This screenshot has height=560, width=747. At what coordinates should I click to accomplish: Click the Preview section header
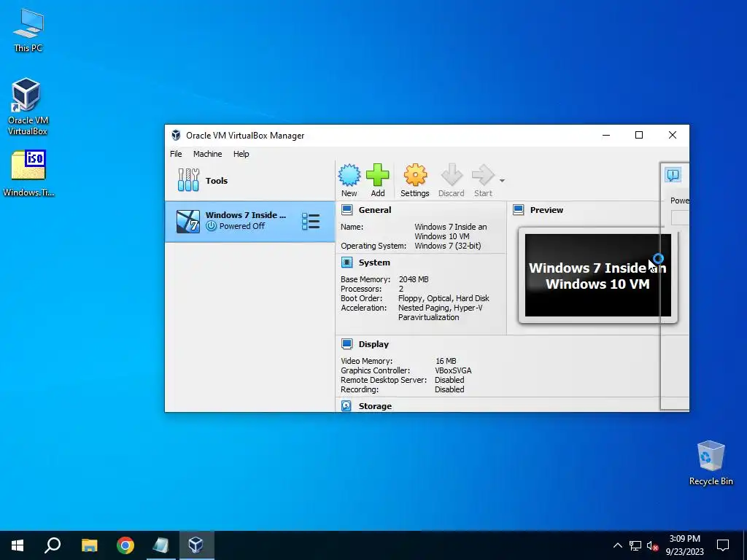click(x=546, y=210)
